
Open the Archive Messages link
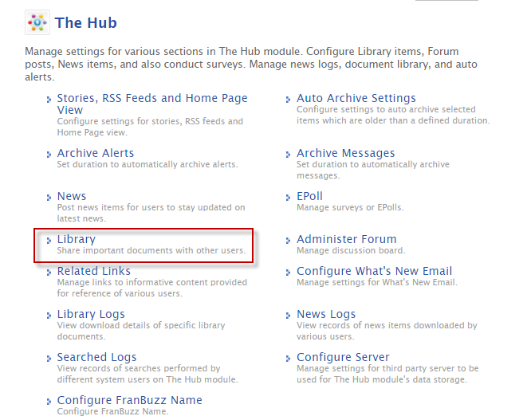pos(345,153)
